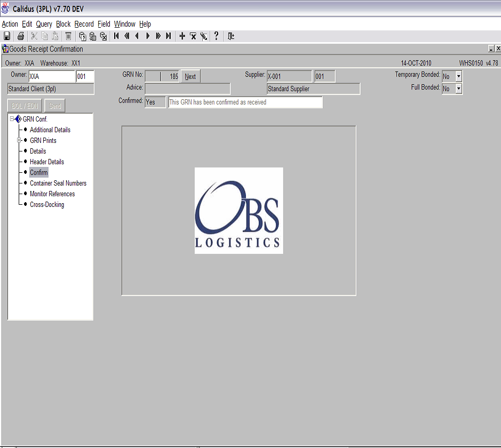Select GRN Prints in the tree
Viewport: 501px width, 448px height.
[x=43, y=140]
